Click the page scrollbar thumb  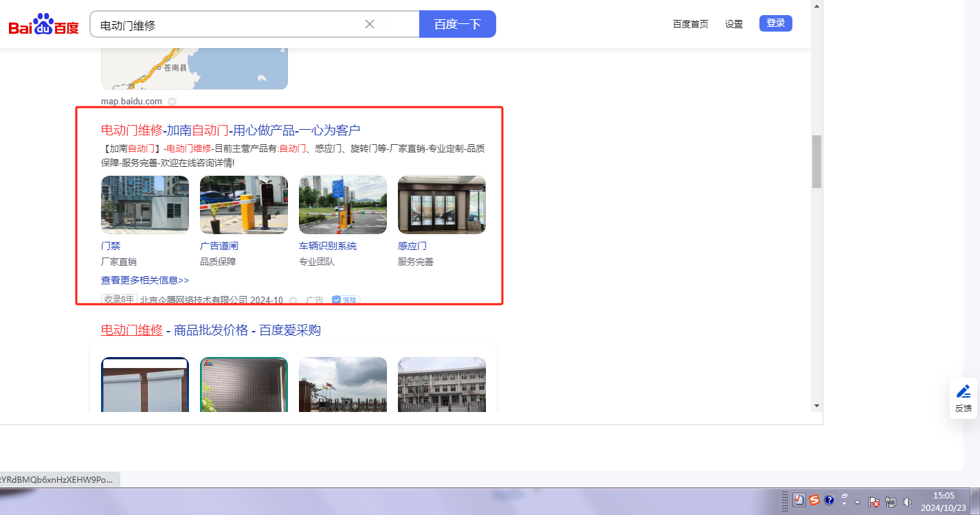pyautogui.click(x=817, y=161)
